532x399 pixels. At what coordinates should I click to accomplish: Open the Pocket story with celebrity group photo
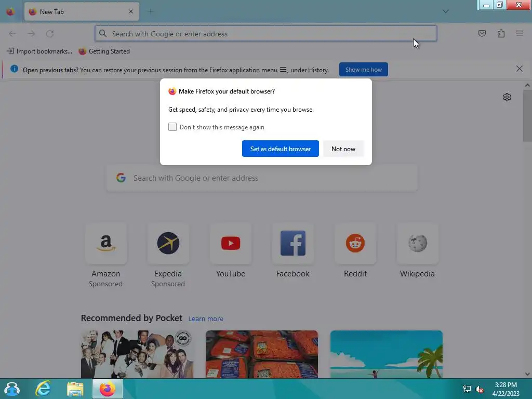point(137,354)
